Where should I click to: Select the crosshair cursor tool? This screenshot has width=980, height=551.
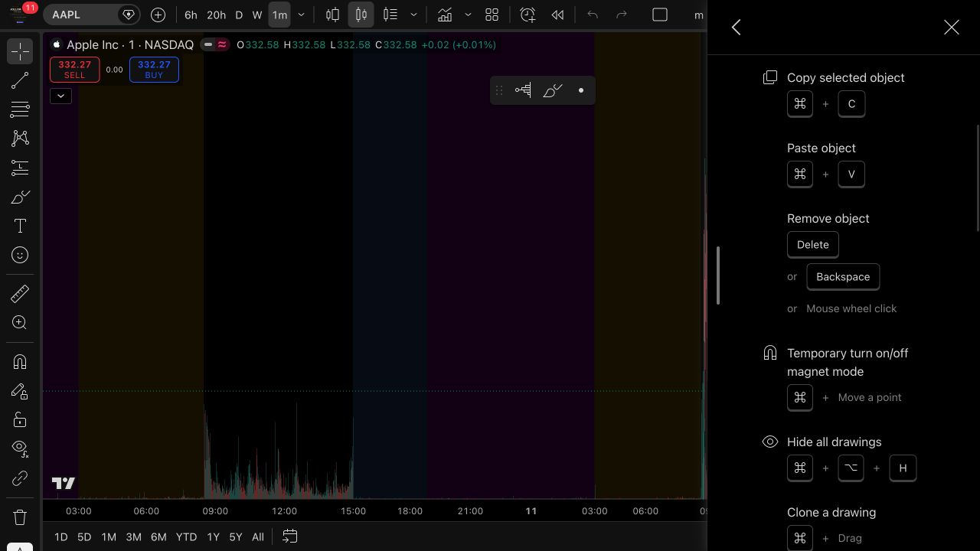(x=20, y=51)
